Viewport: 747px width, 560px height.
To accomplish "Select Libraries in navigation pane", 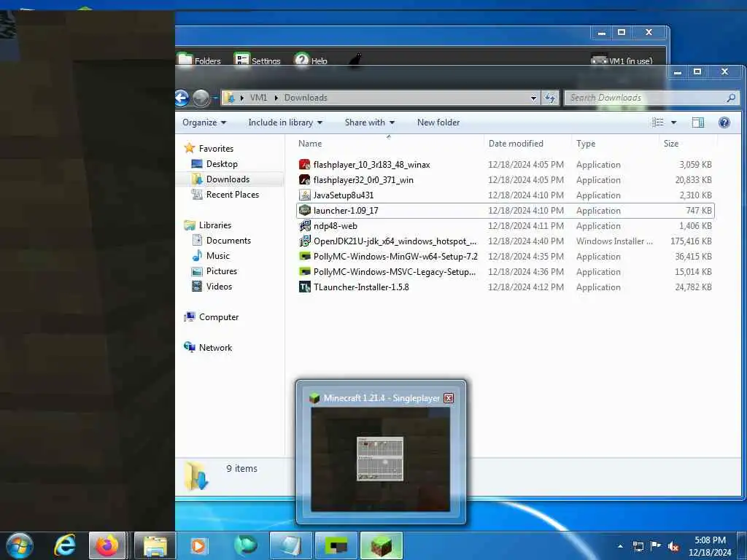I will point(215,225).
